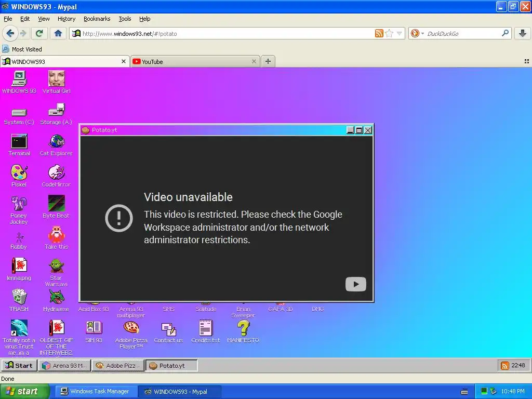Open the TRASH recycle bin icon
The width and height of the screenshot is (532, 399).
tap(19, 301)
